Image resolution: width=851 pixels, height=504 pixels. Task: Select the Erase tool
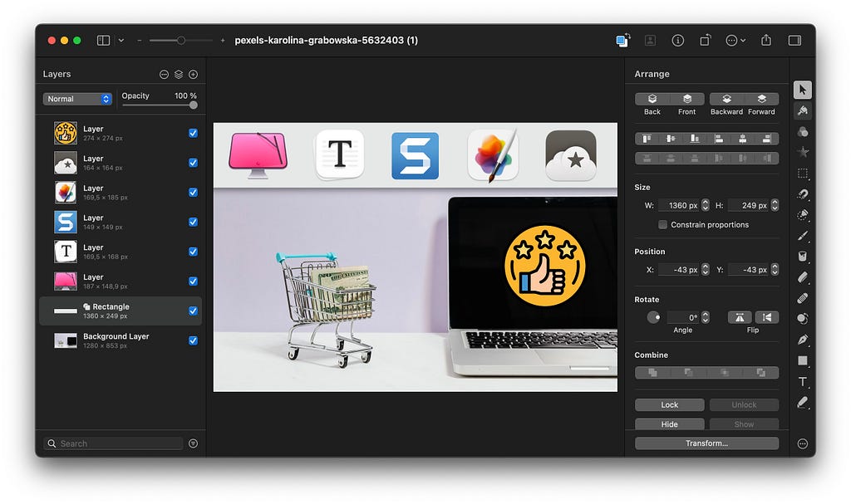click(803, 277)
